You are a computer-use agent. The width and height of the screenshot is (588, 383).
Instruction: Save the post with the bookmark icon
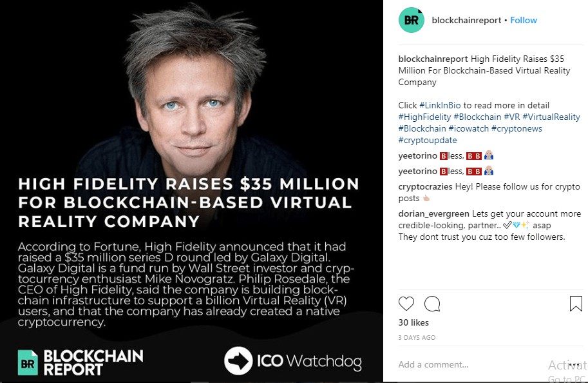pos(576,304)
